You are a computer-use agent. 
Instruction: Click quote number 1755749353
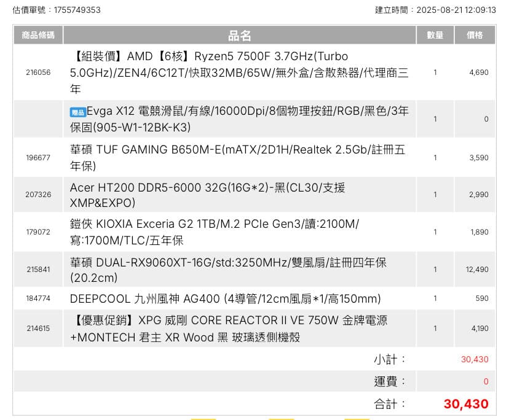coord(77,10)
